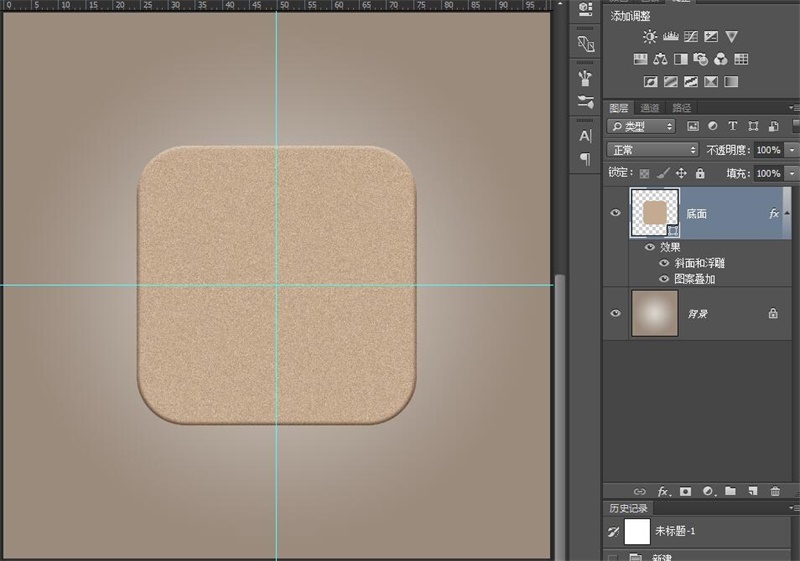Add a Threshold adjustment layer
The image size is (800, 561).
(x=691, y=82)
